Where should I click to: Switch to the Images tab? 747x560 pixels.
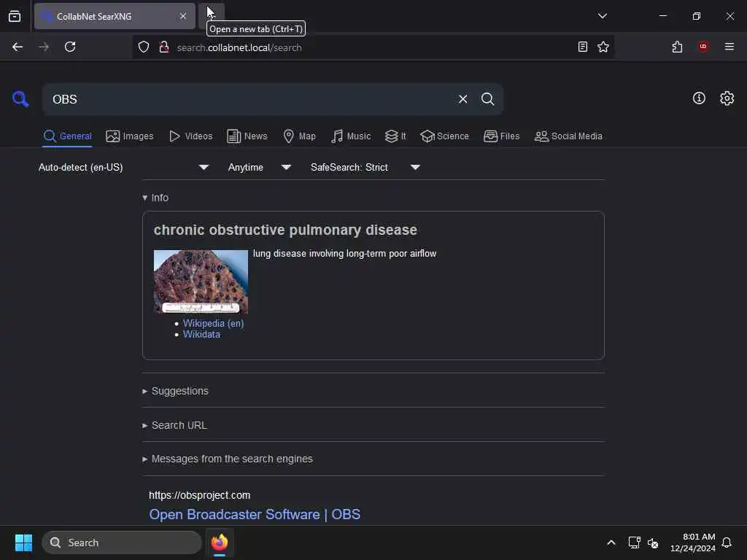coord(130,136)
